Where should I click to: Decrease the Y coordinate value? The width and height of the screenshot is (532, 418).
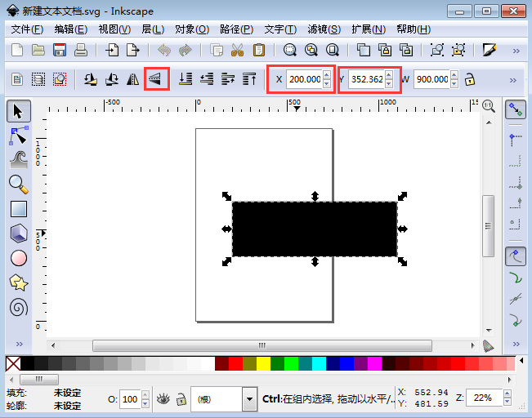[389, 83]
